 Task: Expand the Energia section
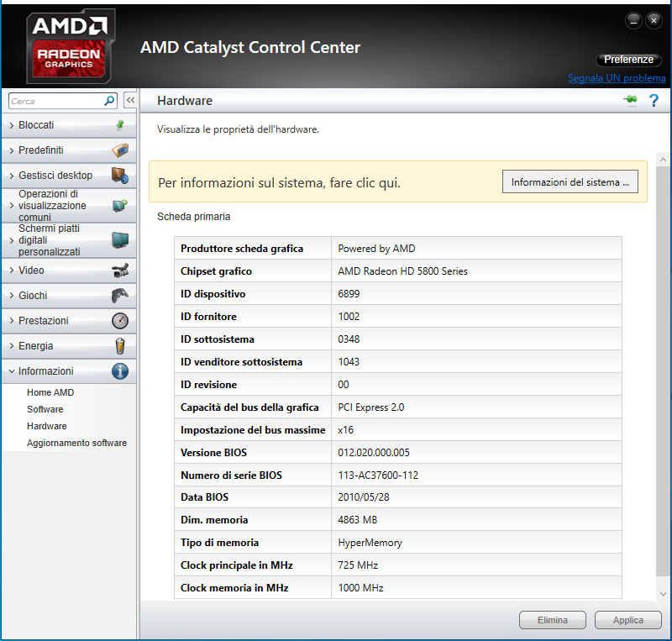[x=69, y=346]
